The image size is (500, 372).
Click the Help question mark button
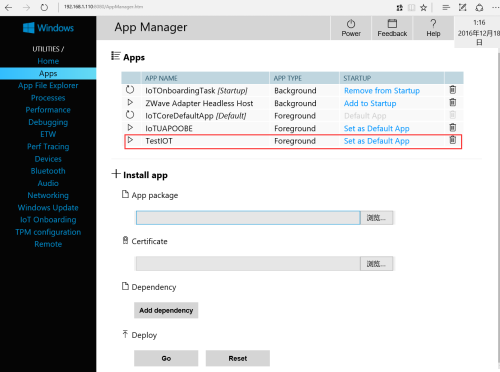(x=433, y=28)
